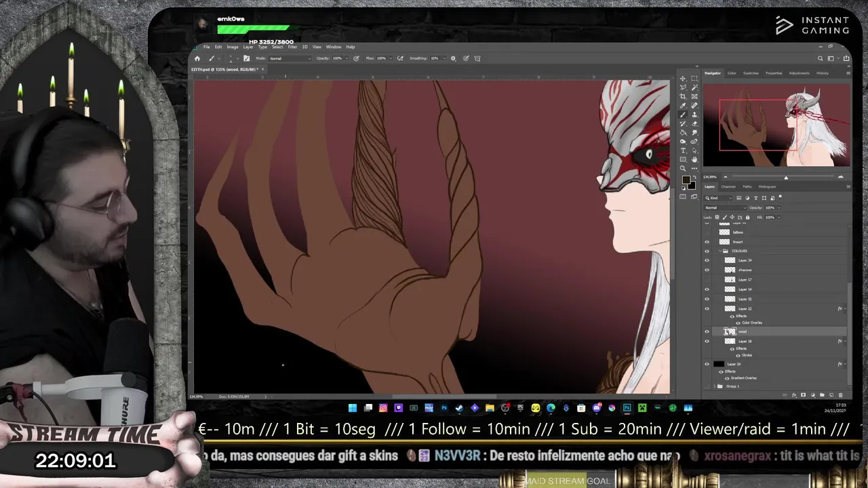Hide Layer 24 visibility eye
868x488 pixels.
[707, 364]
